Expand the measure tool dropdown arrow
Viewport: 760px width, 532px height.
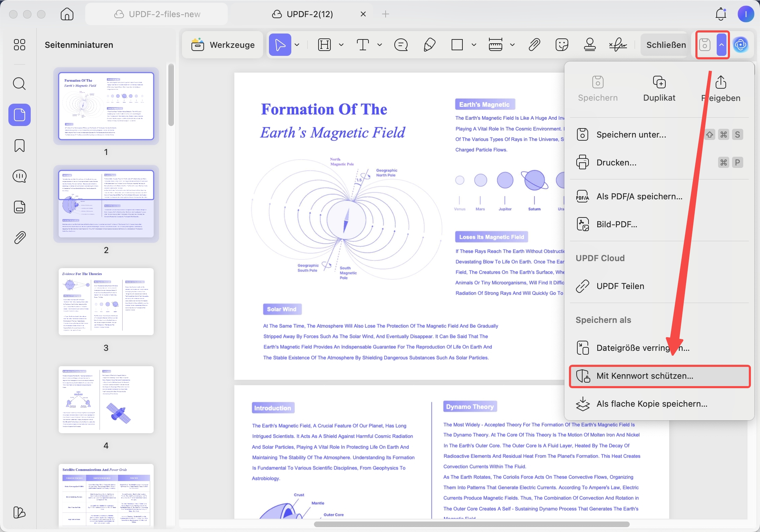click(512, 45)
